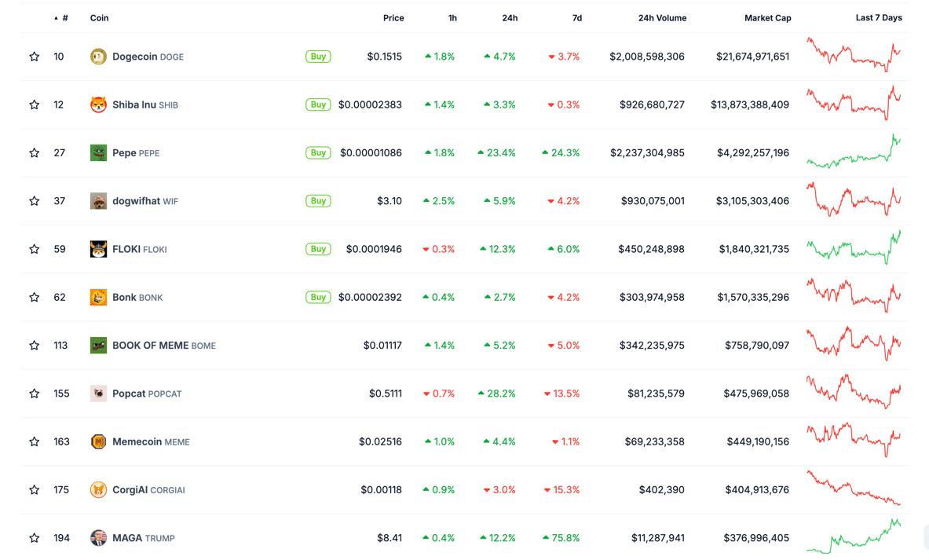The width and height of the screenshot is (929, 560).
Task: Sort coins by the 7d column header
Action: coord(576,17)
